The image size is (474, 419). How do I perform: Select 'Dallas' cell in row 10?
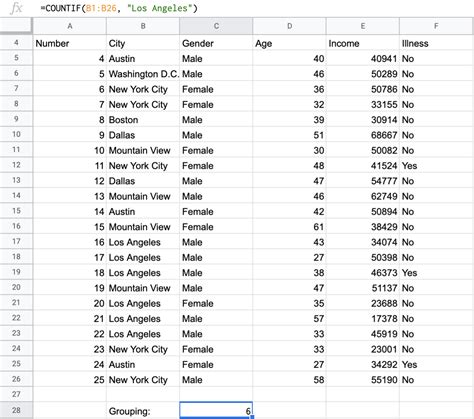(143, 135)
